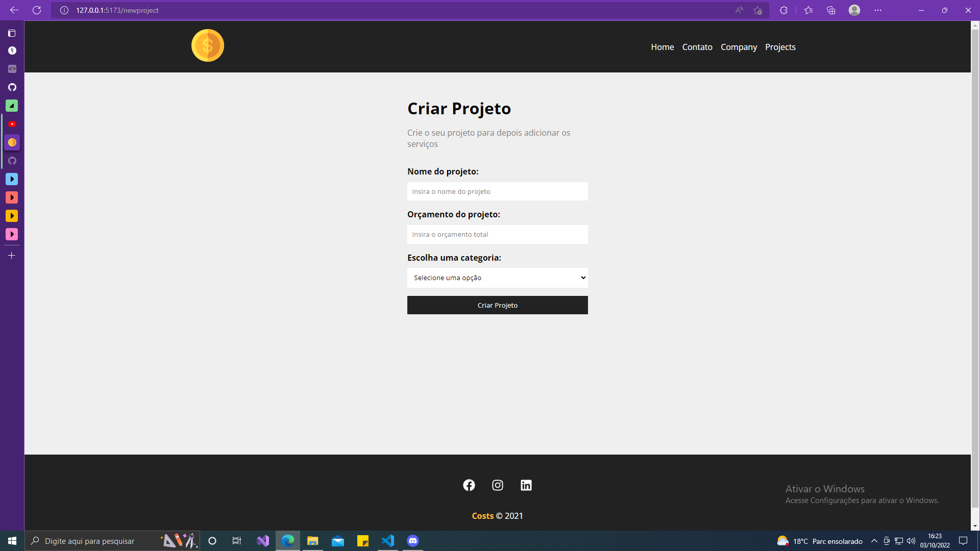Open the LinkedIn icon in footer
This screenshot has height=551, width=980.
526,485
